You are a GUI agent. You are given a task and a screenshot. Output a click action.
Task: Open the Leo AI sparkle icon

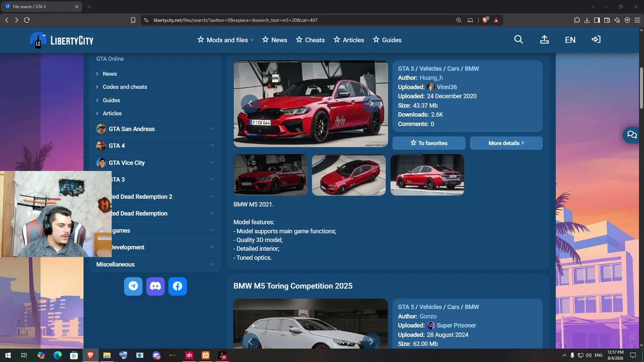point(617,20)
